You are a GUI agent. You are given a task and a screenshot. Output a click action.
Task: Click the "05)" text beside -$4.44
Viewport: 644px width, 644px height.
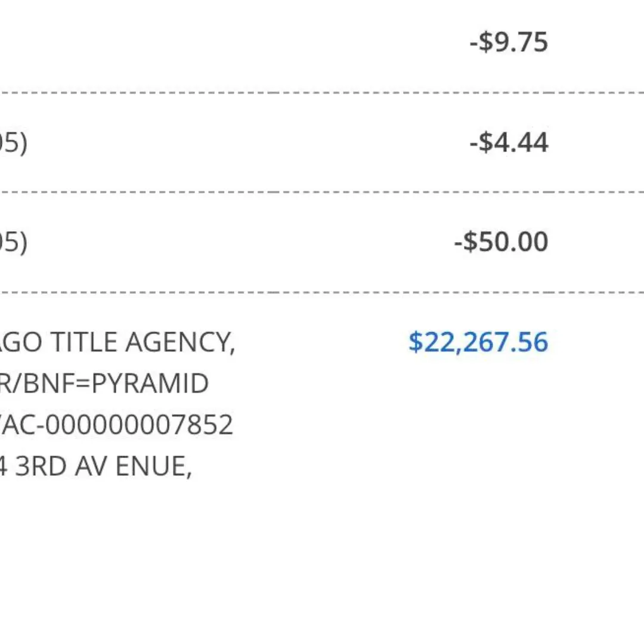click(x=14, y=144)
